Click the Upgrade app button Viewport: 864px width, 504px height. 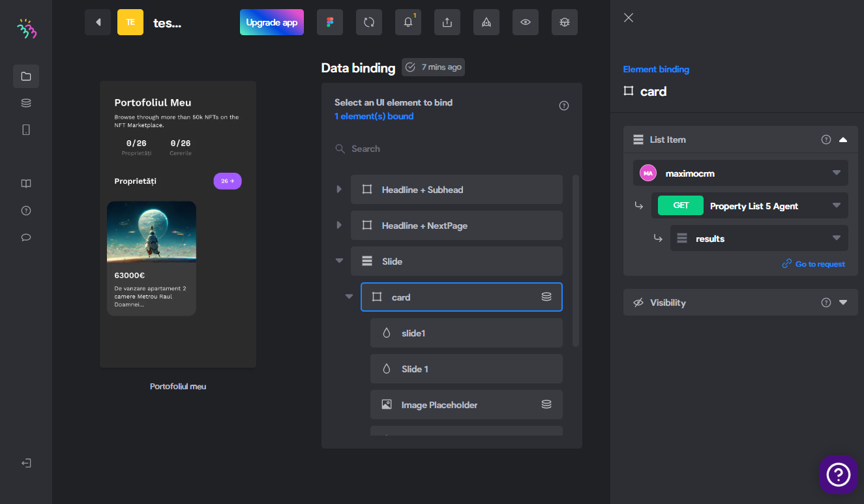[272, 22]
